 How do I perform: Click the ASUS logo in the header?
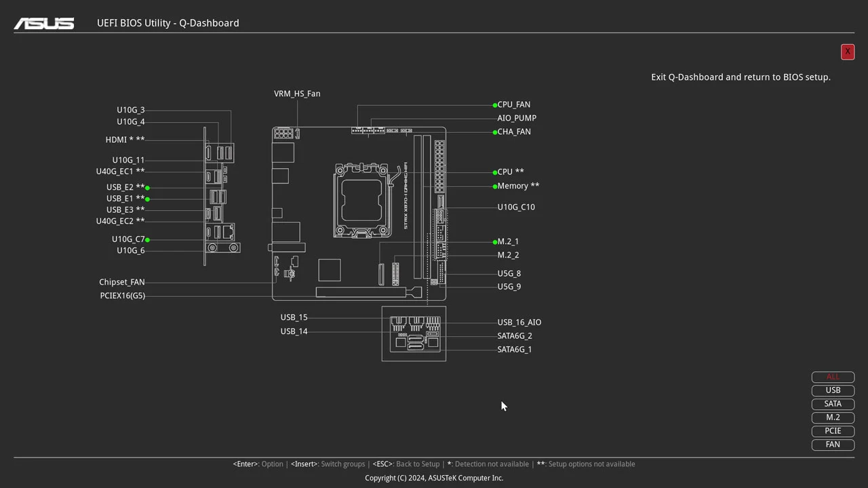43,22
